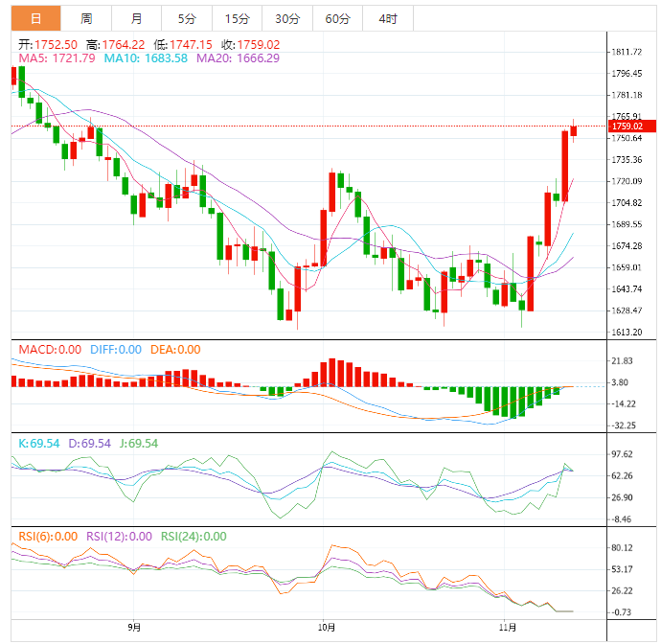Switch to the 周 weekly tab
This screenshot has height=644, width=661.
coord(86,18)
